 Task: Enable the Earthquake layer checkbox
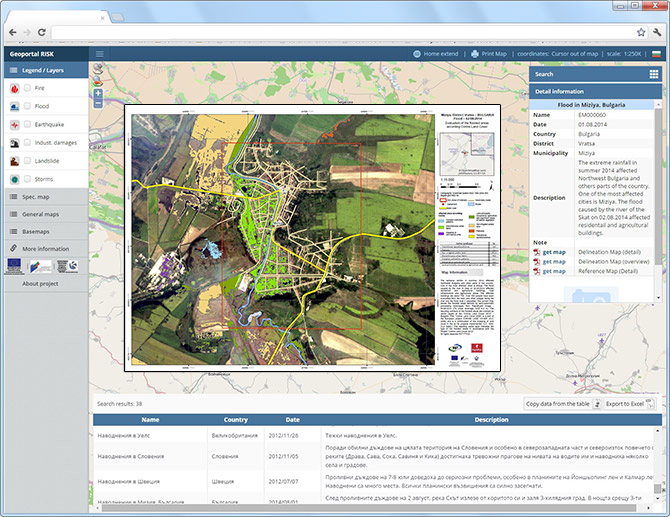click(x=27, y=124)
